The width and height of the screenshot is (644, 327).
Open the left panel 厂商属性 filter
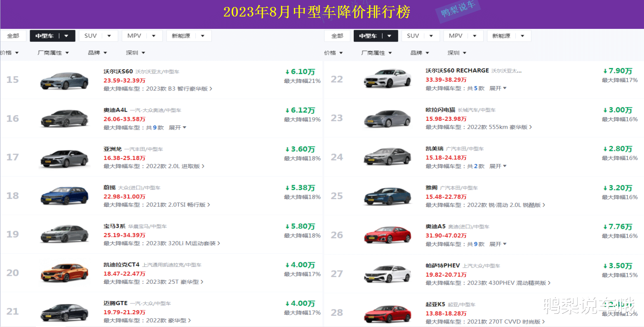point(54,53)
